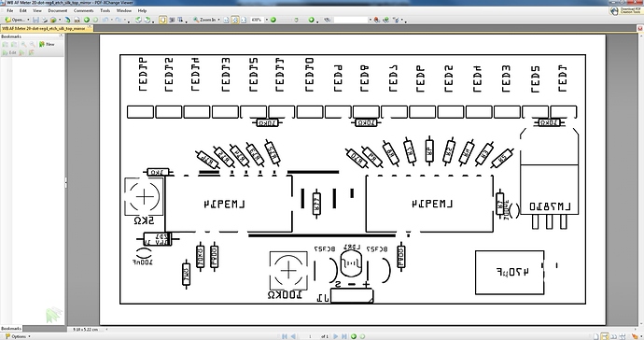
Task: Toggle single page layout icon
Action: click(x=595, y=336)
